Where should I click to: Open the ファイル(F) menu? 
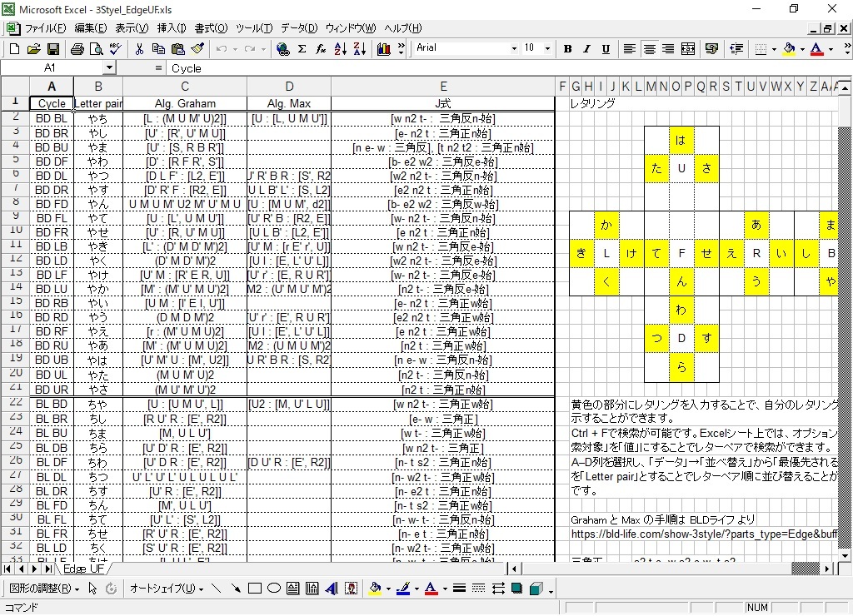click(45, 28)
